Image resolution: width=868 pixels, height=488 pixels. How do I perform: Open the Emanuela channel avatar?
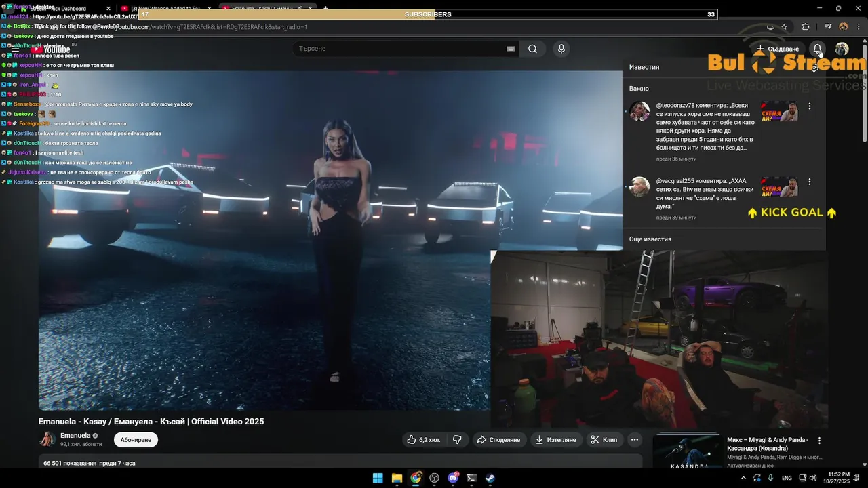pos(47,439)
